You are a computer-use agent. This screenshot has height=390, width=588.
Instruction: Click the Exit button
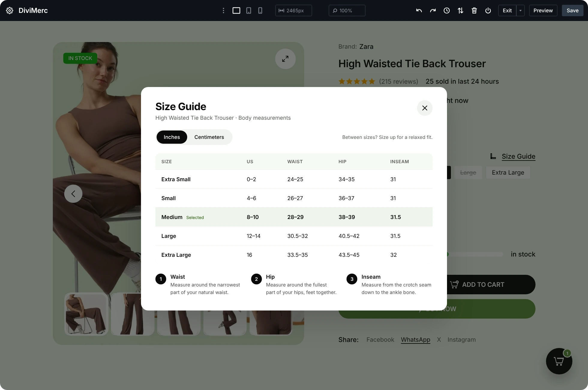click(x=507, y=10)
